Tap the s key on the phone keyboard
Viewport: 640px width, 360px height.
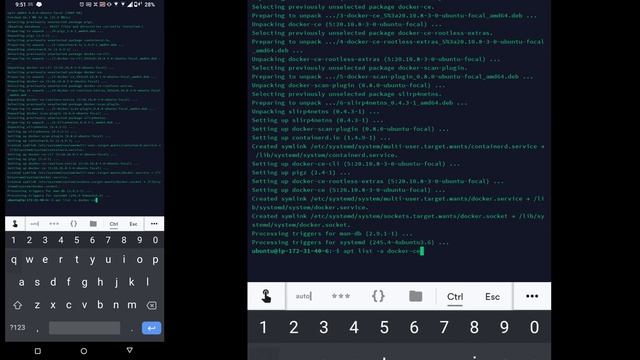[x=37, y=282]
